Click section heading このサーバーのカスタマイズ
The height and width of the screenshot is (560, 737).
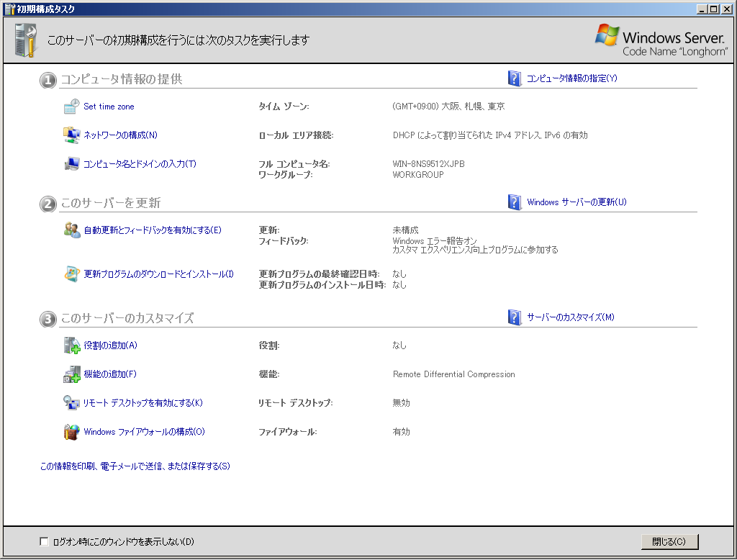tap(127, 318)
